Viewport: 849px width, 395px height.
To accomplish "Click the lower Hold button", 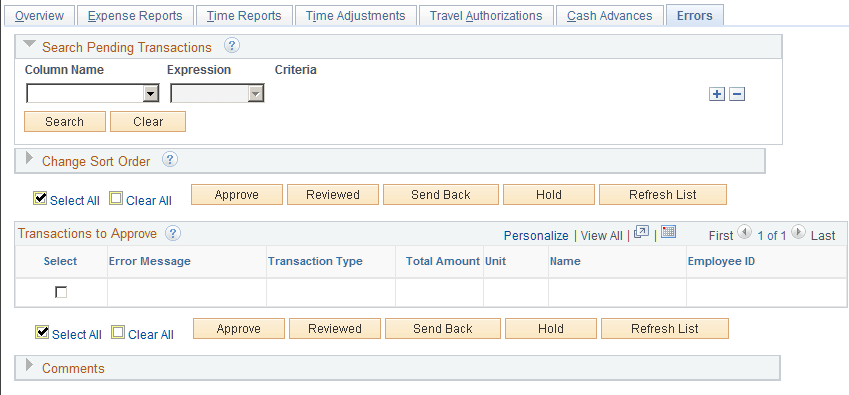I will tap(551, 328).
